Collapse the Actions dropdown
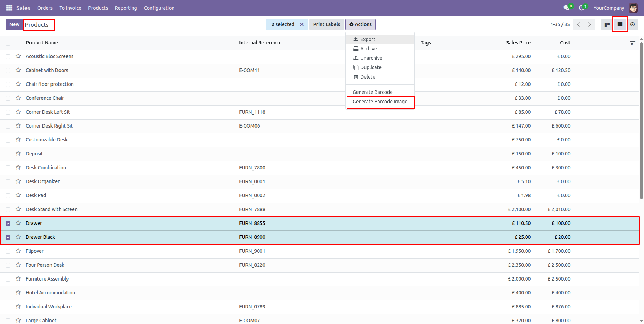This screenshot has height=324, width=644. [x=360, y=24]
